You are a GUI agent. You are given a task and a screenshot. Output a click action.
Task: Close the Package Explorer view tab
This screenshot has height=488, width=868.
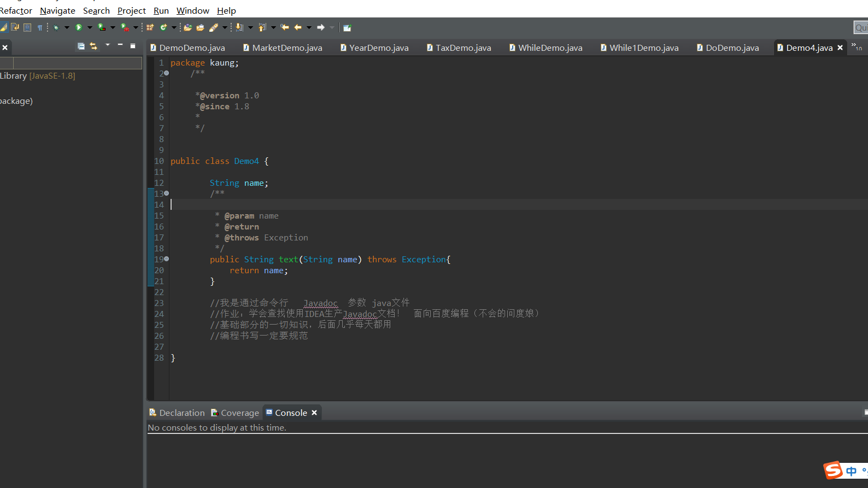click(5, 48)
